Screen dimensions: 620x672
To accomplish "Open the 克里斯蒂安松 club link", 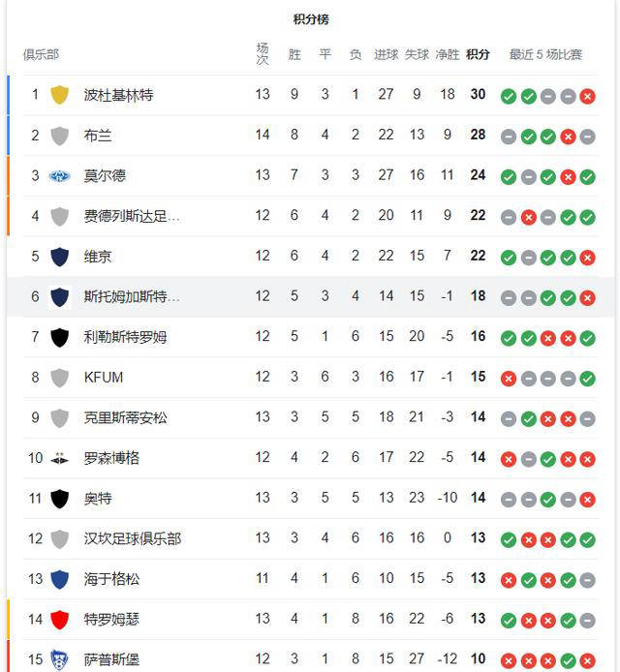I will coord(125,417).
